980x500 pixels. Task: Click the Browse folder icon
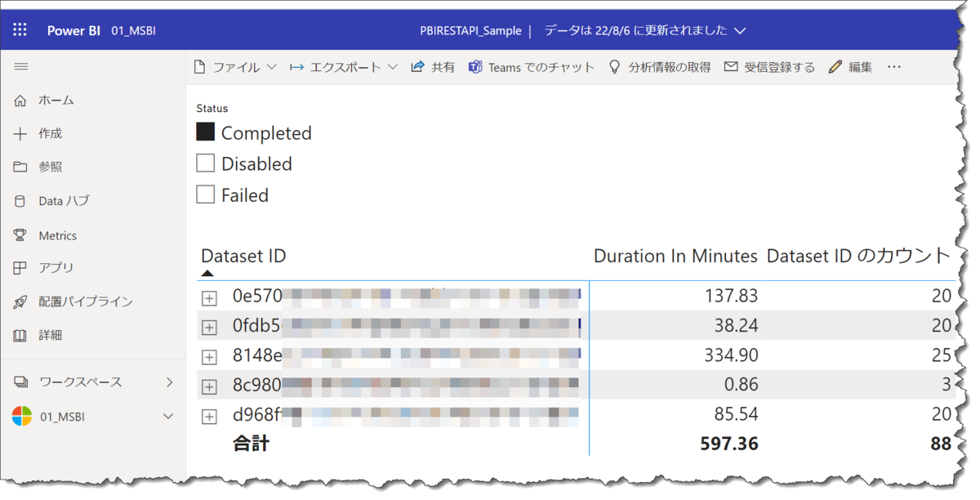pos(20,167)
